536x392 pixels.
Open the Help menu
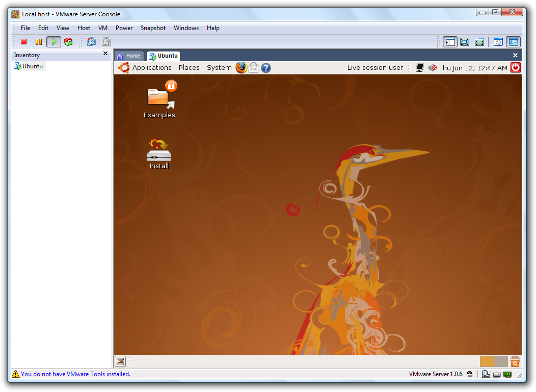point(213,28)
